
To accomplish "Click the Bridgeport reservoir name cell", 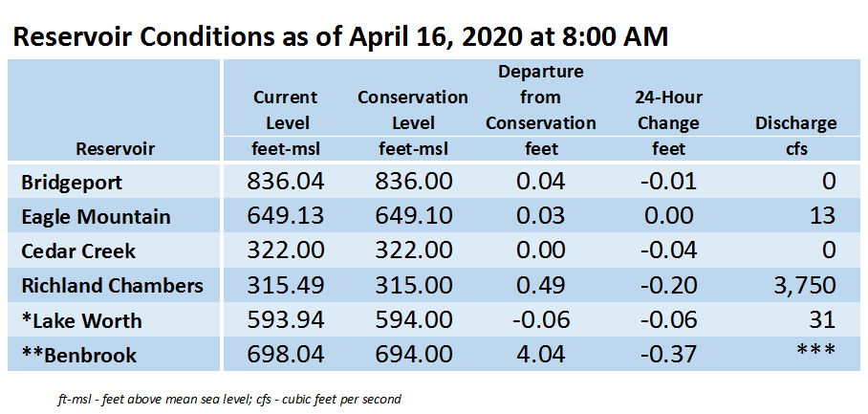I will pos(72,182).
